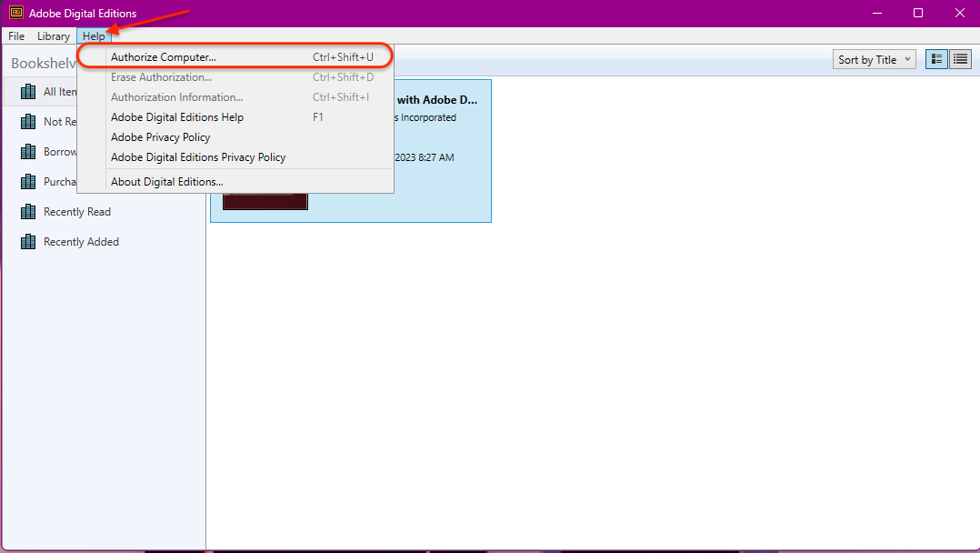This screenshot has width=980, height=553.
Task: Switch to thumbnail view
Action: pos(936,59)
